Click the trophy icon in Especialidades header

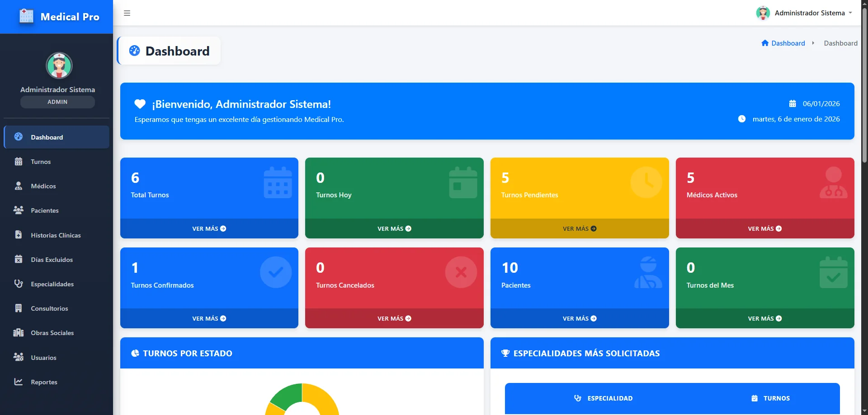(x=505, y=353)
